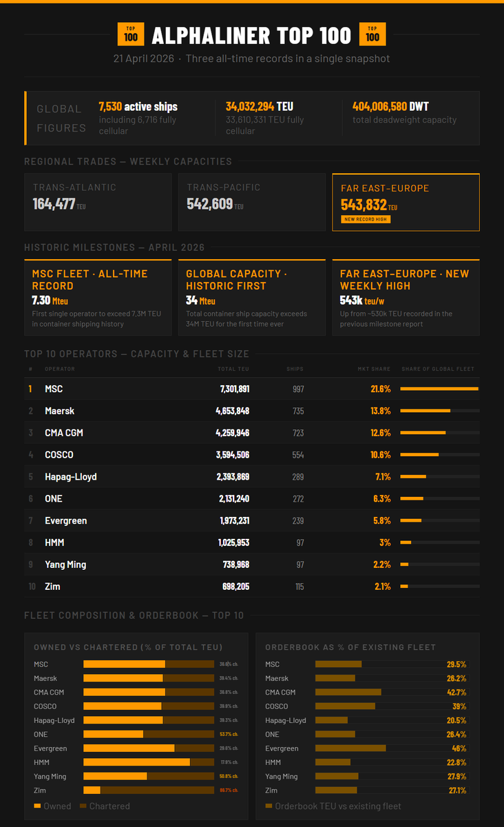Screen dimensions: 504x827
Task: Open the Trans-Pacific weekly capacity card
Action: pos(252,202)
